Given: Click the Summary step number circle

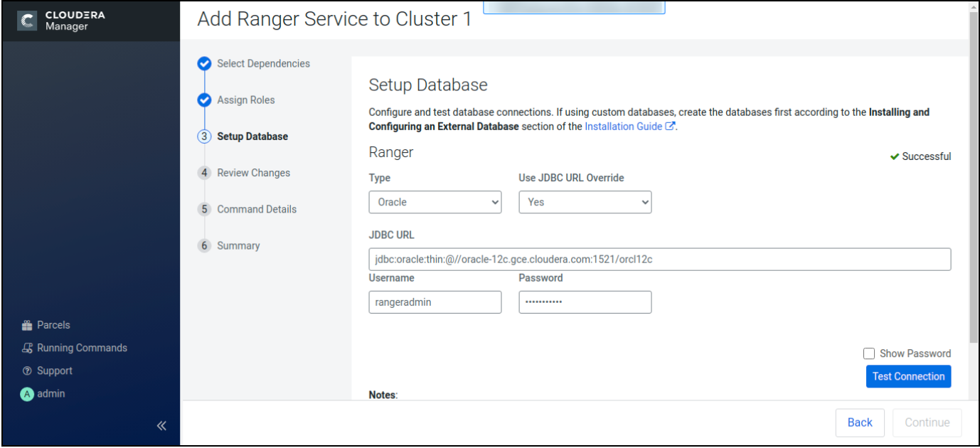Looking at the screenshot, I should pyautogui.click(x=204, y=245).
